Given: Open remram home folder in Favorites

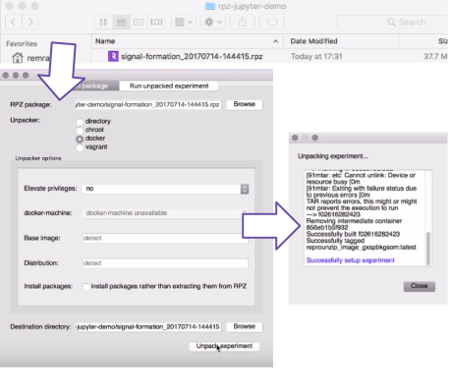Looking at the screenshot, I should click(x=31, y=58).
